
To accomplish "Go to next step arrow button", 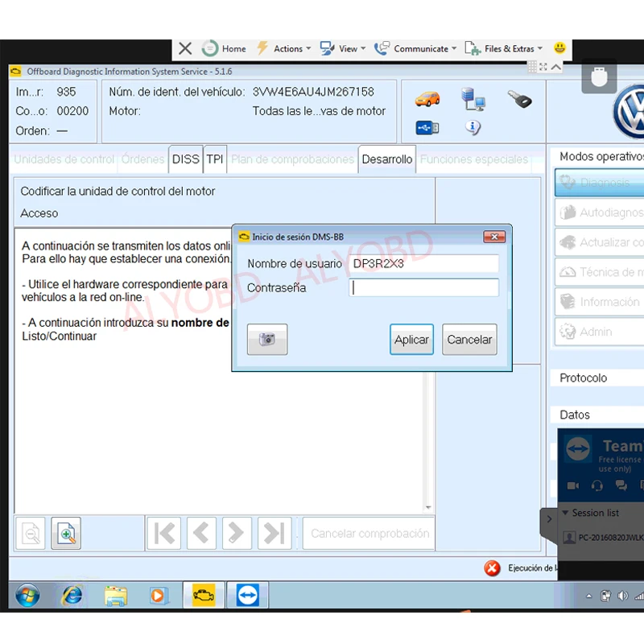I will tap(237, 533).
